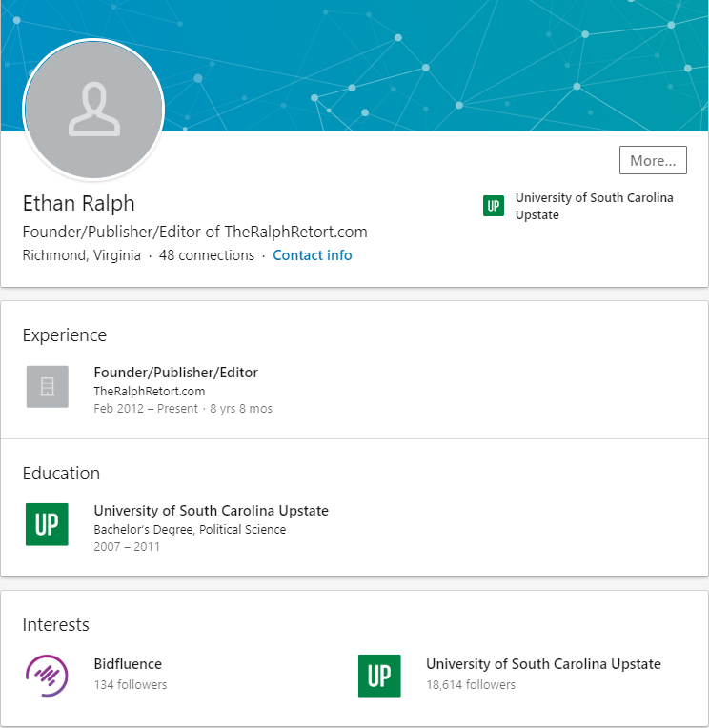Screen dimensions: 709x728
Task: Click the UP logo beside the profile header
Action: point(493,206)
